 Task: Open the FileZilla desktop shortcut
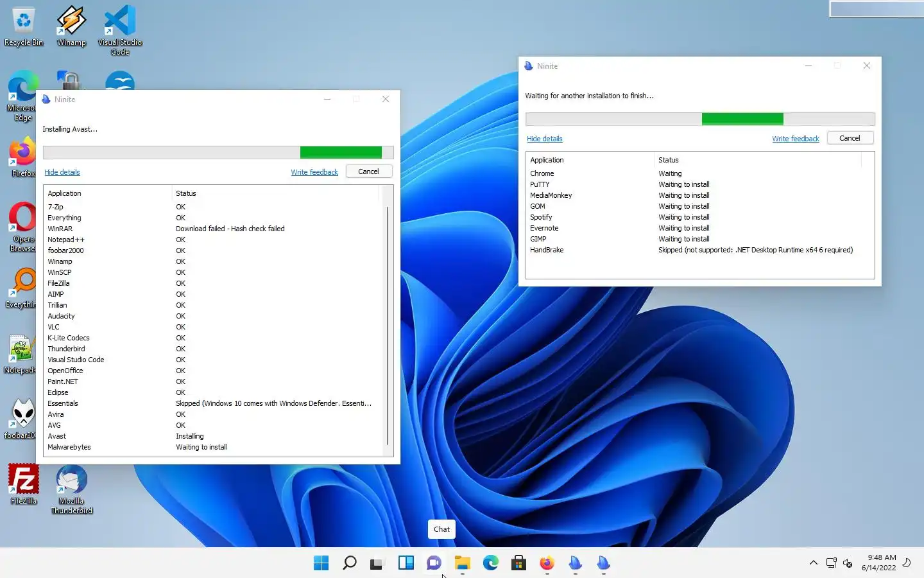[24, 484]
